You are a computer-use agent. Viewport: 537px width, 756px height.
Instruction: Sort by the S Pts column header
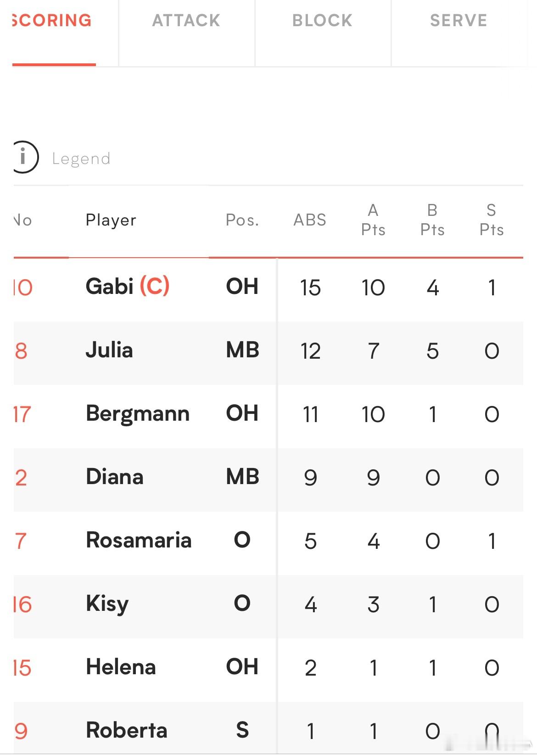point(492,220)
